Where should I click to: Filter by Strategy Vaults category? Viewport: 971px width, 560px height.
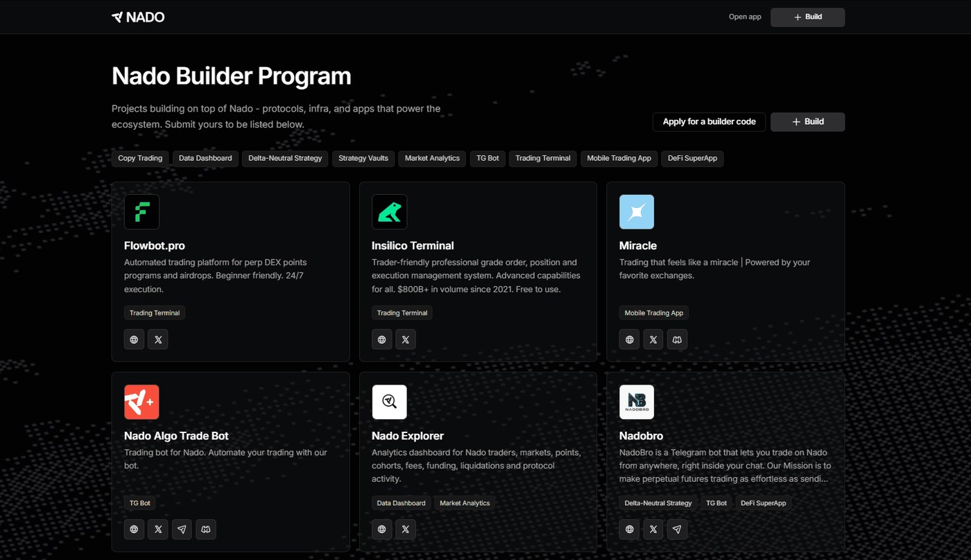click(363, 159)
